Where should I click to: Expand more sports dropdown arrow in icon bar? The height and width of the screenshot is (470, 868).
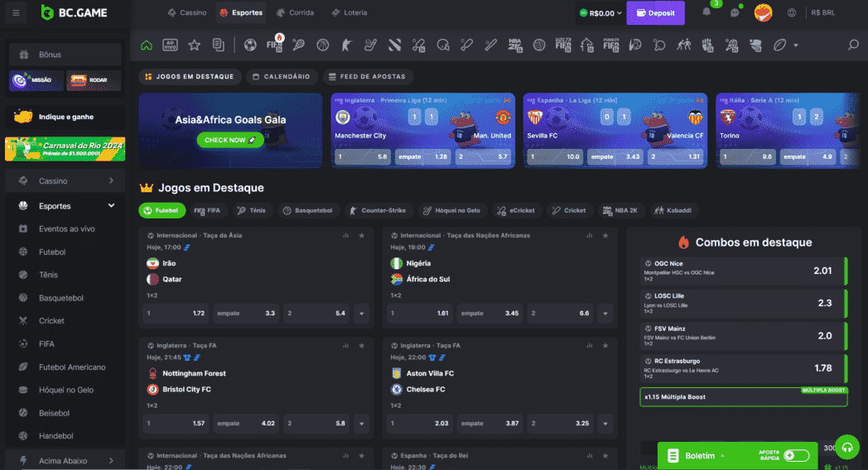tap(796, 46)
